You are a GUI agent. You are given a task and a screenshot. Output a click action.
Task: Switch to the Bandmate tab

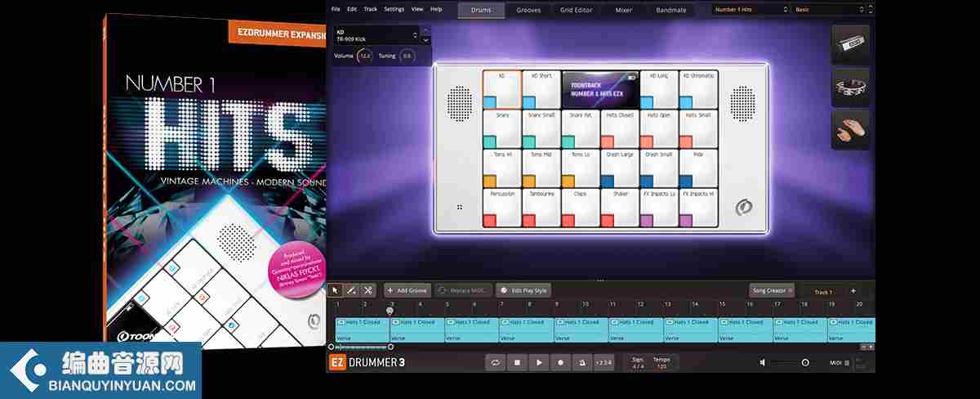point(670,10)
